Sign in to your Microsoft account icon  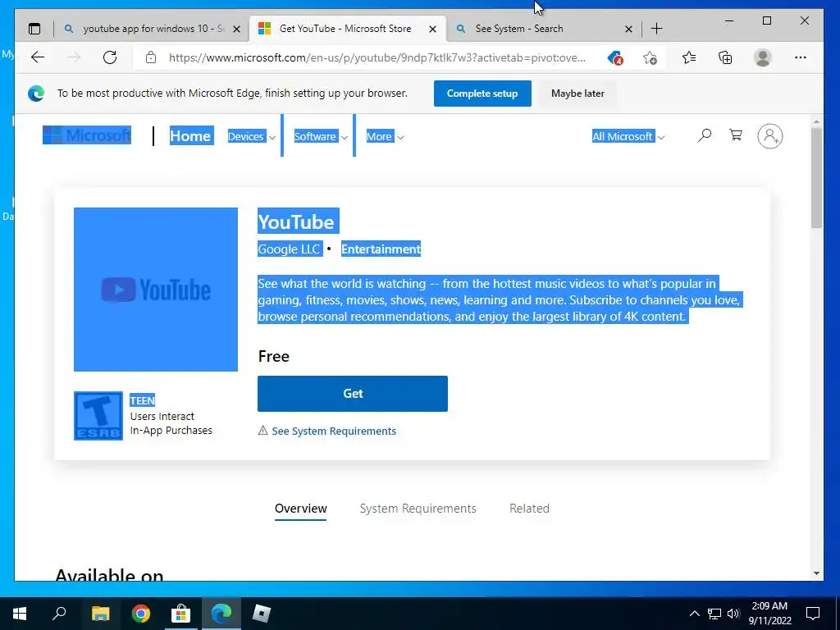pos(769,136)
